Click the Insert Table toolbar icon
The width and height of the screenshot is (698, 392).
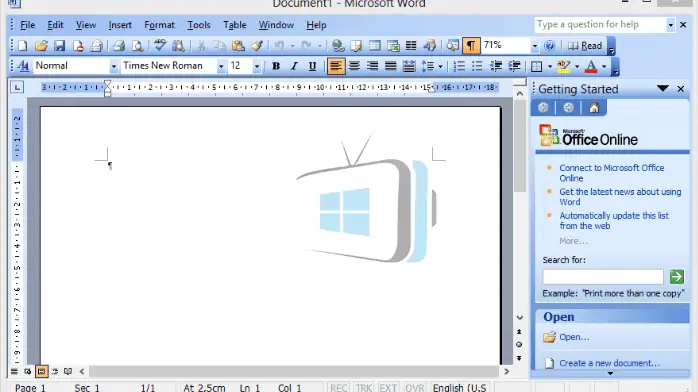pyautogui.click(x=375, y=45)
